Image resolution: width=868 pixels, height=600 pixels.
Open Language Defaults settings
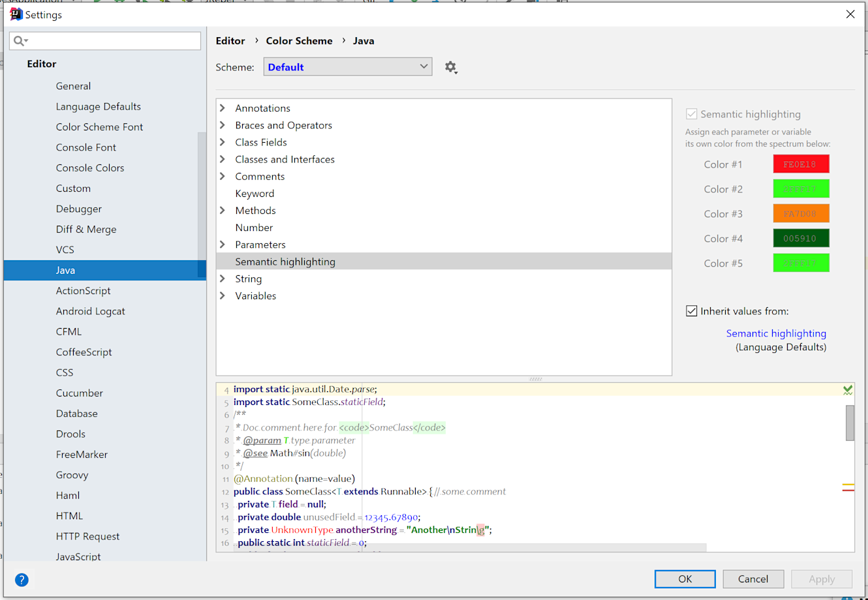[x=98, y=106]
